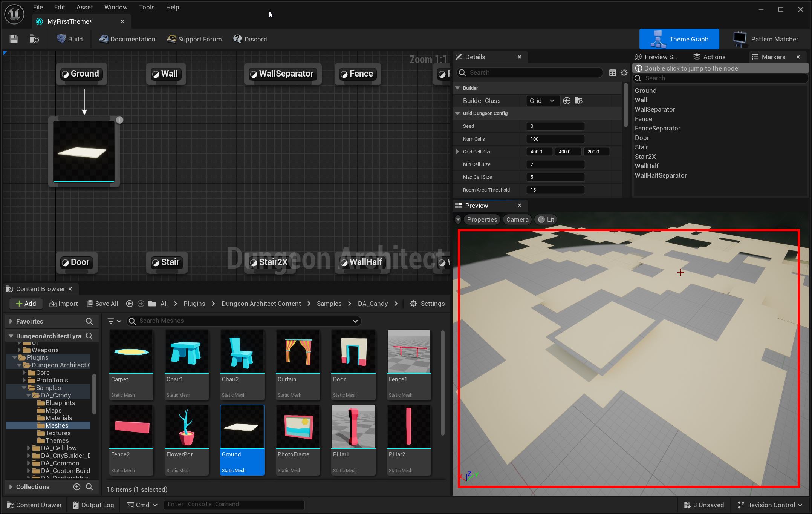
Task: Click the use selected asset arrow icon
Action: [x=566, y=101]
